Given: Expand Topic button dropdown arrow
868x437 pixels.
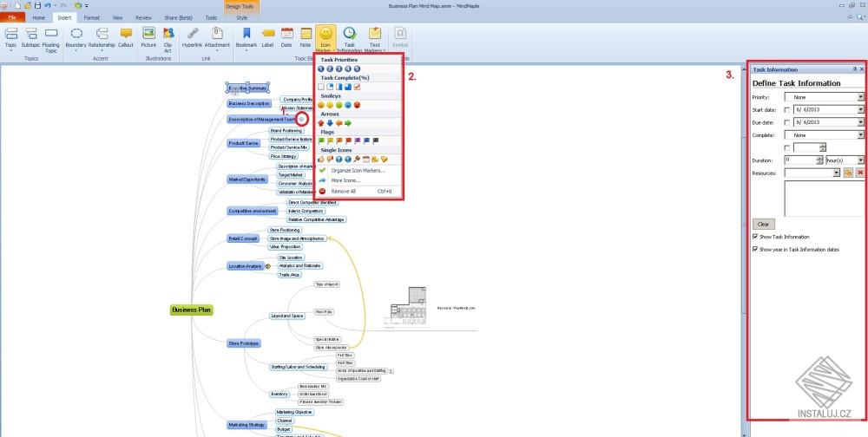Looking at the screenshot, I should point(11,50).
